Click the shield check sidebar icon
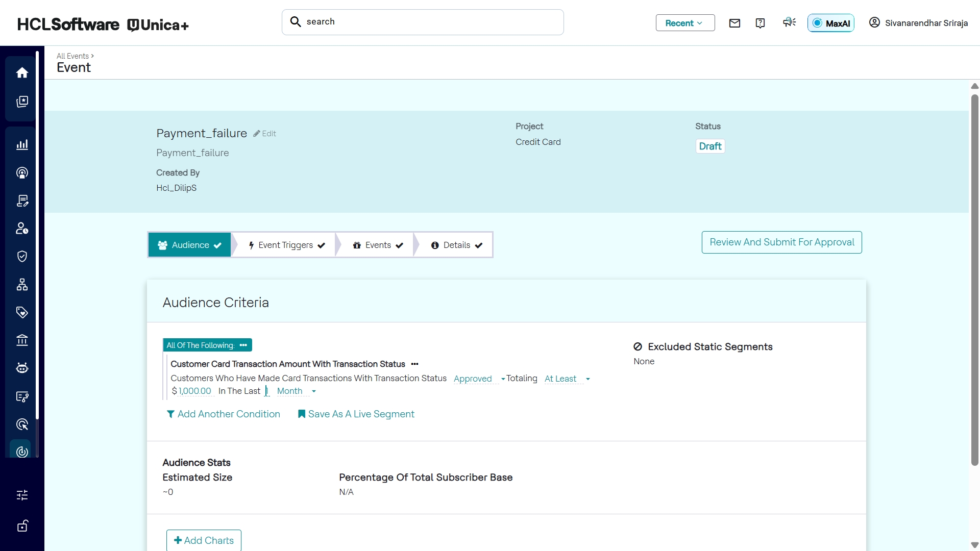 pyautogui.click(x=22, y=256)
